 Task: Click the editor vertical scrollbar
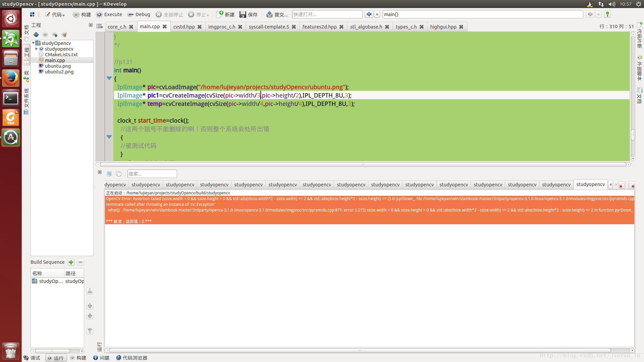[633, 134]
